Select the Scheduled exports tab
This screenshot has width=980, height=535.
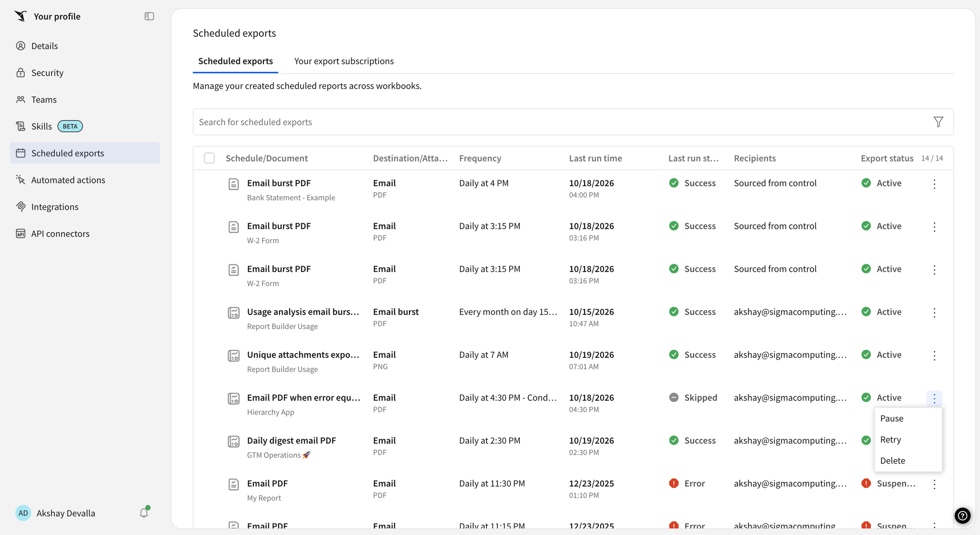point(236,61)
